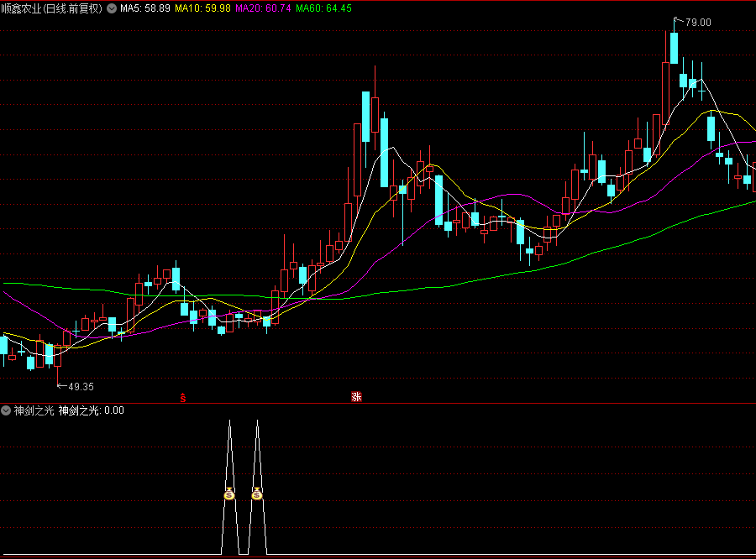Click the 神剑之光: 0.00 value label
Screen dimensions: 756x559
tap(91, 410)
